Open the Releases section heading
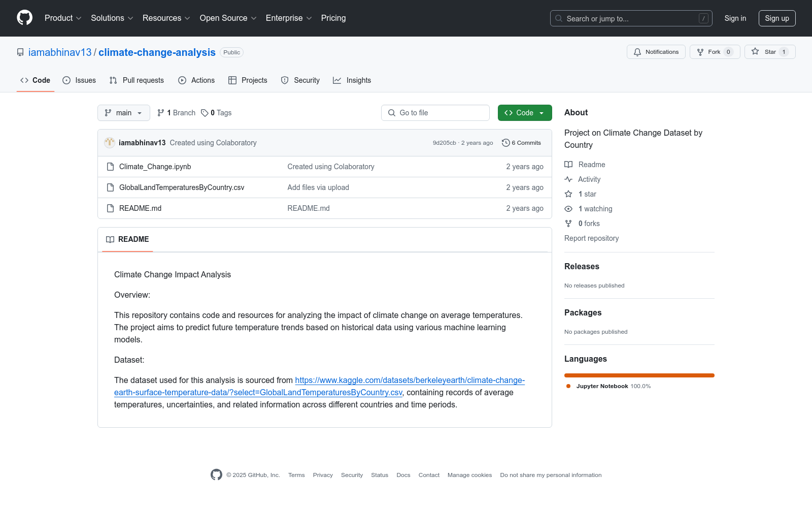Viewport: 812px width, 508px height. coord(582,267)
